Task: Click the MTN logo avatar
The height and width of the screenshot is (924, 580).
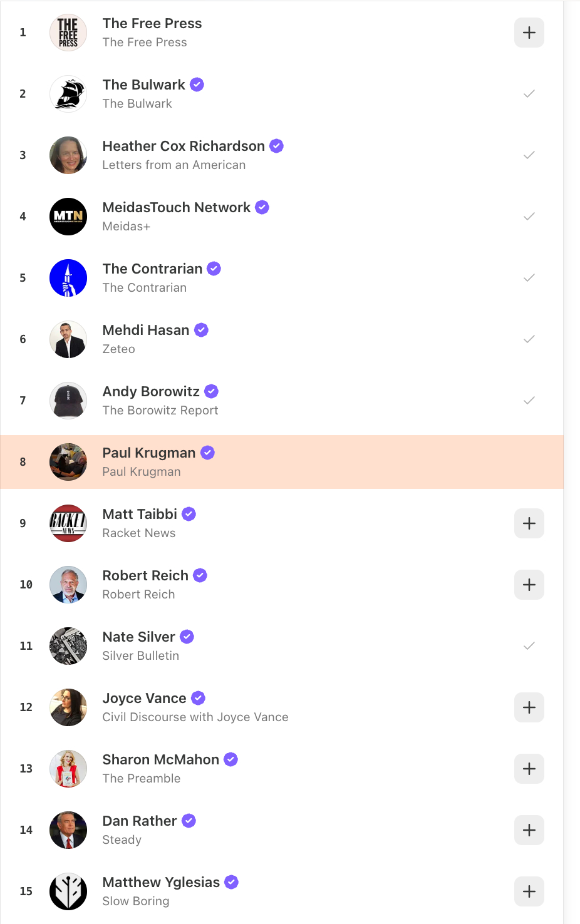Action: click(x=68, y=217)
